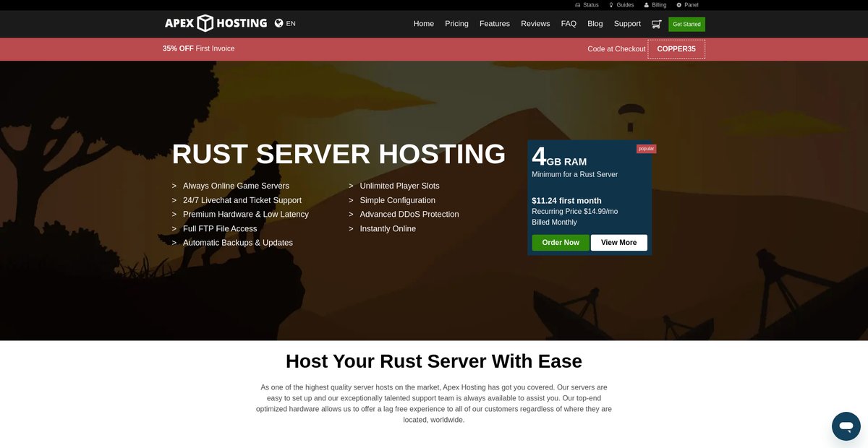Click the Order Now button
The height and width of the screenshot is (448, 868).
561,243
